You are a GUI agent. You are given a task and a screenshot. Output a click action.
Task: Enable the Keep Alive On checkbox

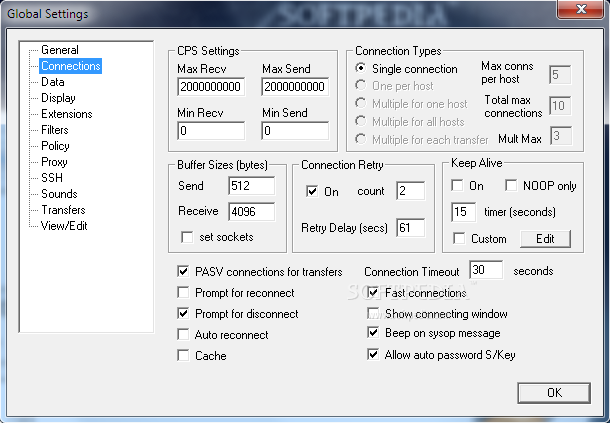[457, 186]
